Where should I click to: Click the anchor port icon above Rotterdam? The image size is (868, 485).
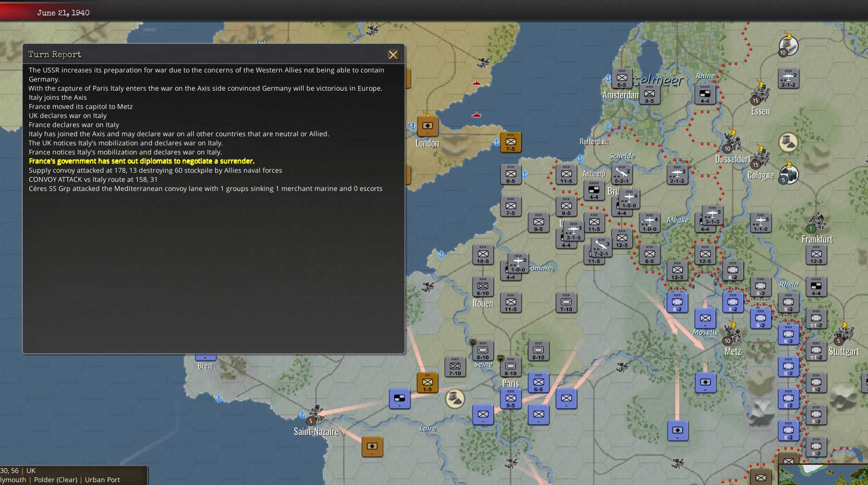(608, 126)
